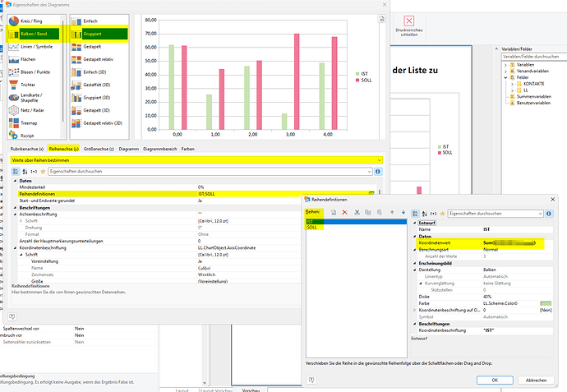Image resolution: width=567 pixels, height=392 pixels.
Task: Select the Netz / Radar chart type
Action: 31,110
